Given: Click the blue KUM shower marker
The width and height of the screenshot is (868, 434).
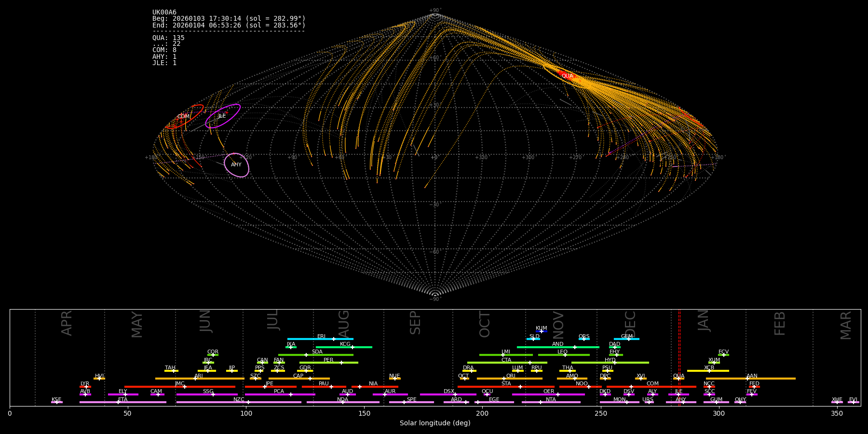Looking at the screenshot, I should (x=542, y=331).
